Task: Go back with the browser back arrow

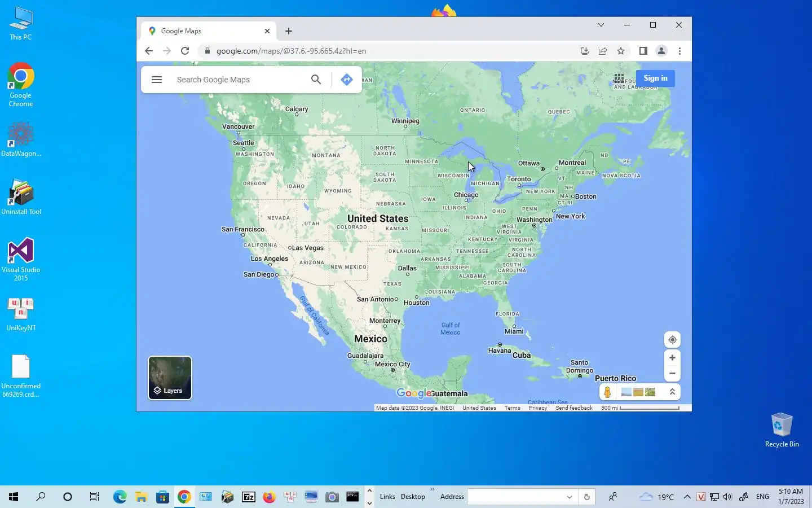Action: (x=149, y=51)
